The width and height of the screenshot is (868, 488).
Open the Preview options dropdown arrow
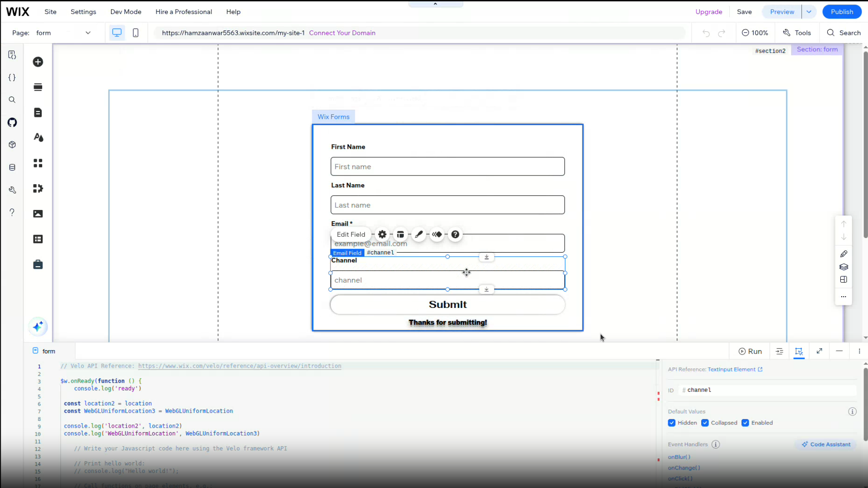pos(809,12)
